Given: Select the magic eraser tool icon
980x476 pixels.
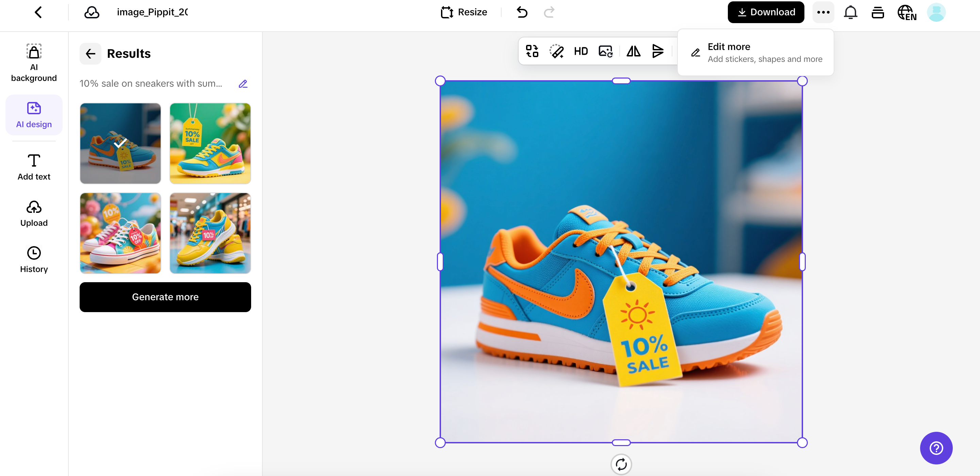Looking at the screenshot, I should pyautogui.click(x=556, y=51).
